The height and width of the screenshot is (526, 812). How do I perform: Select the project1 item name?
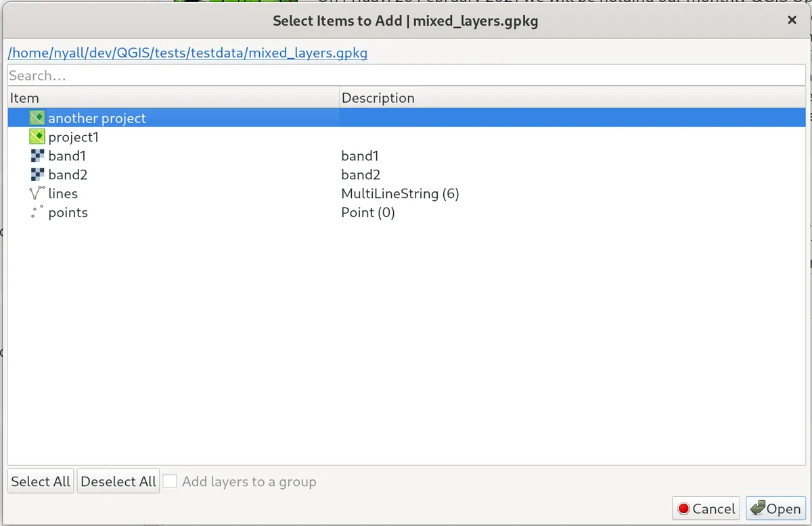(x=74, y=137)
